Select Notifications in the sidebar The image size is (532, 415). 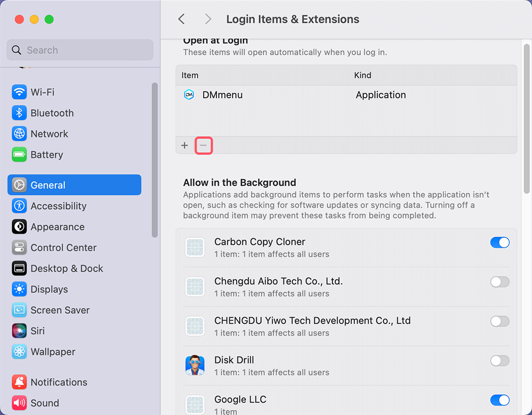59,382
